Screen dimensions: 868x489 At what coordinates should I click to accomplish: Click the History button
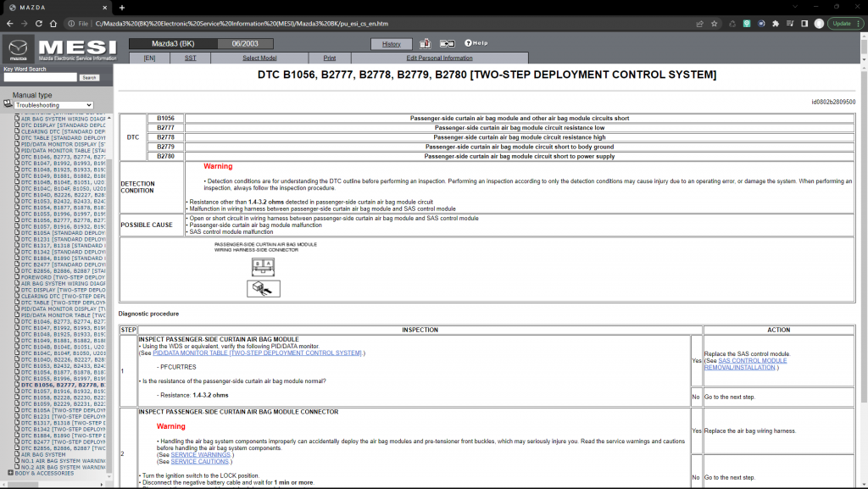pos(392,43)
